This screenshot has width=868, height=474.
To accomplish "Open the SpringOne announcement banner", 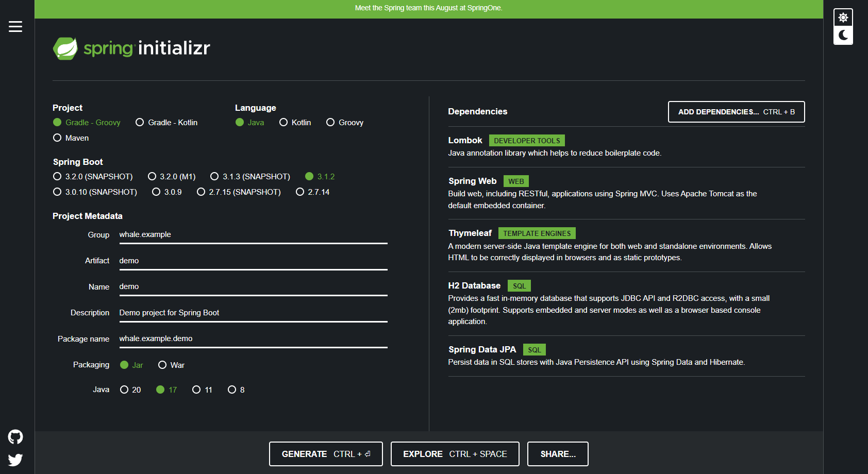I will click(x=429, y=8).
